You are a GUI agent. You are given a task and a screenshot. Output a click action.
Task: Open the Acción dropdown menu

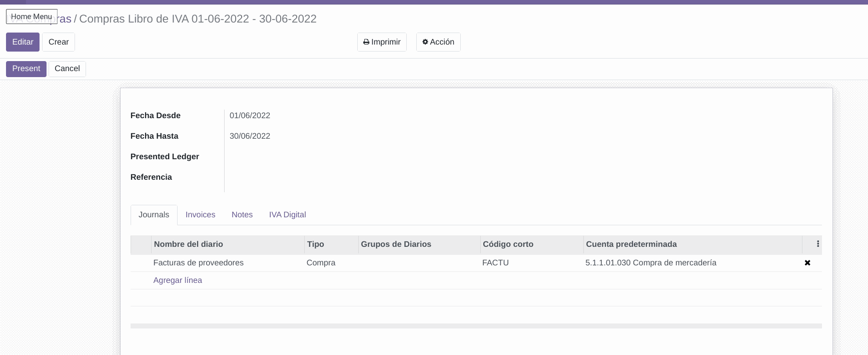click(438, 42)
